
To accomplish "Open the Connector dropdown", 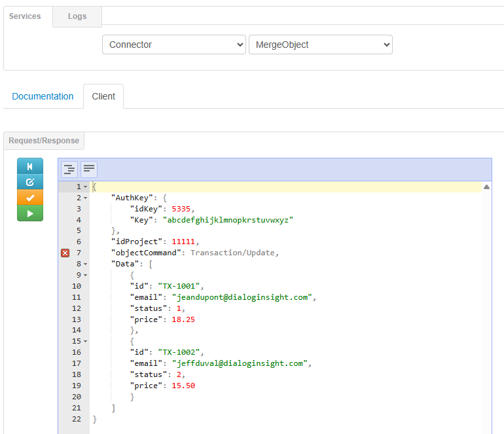I will (174, 45).
